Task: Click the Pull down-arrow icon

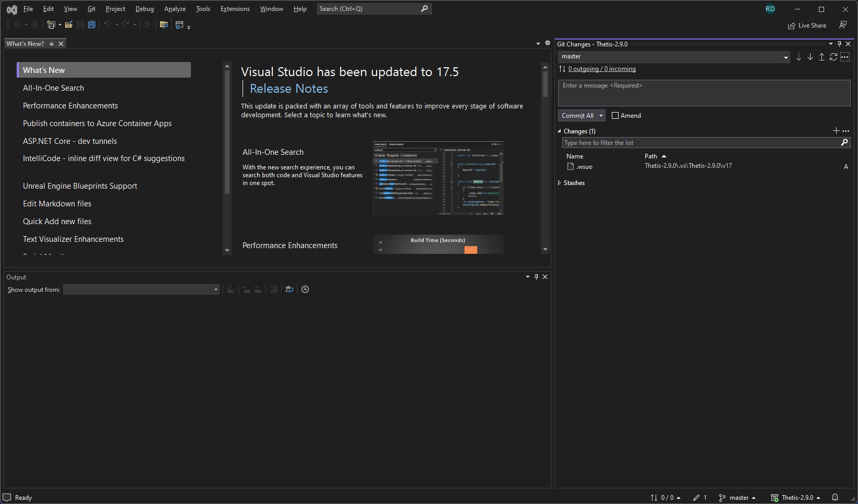Action: (x=810, y=57)
